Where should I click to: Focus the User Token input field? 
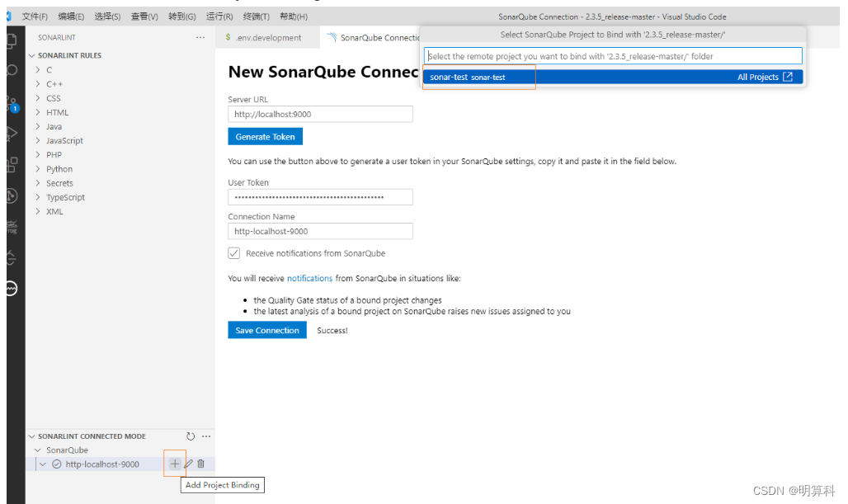point(320,197)
